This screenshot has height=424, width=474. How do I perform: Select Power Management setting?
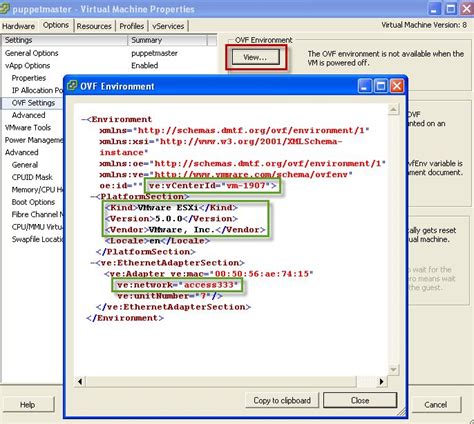[34, 140]
